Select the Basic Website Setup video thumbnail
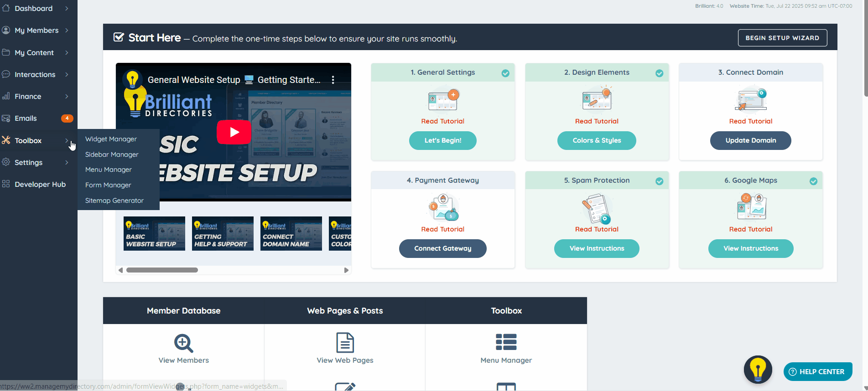Image resolution: width=868 pixels, height=391 pixels. [154, 233]
